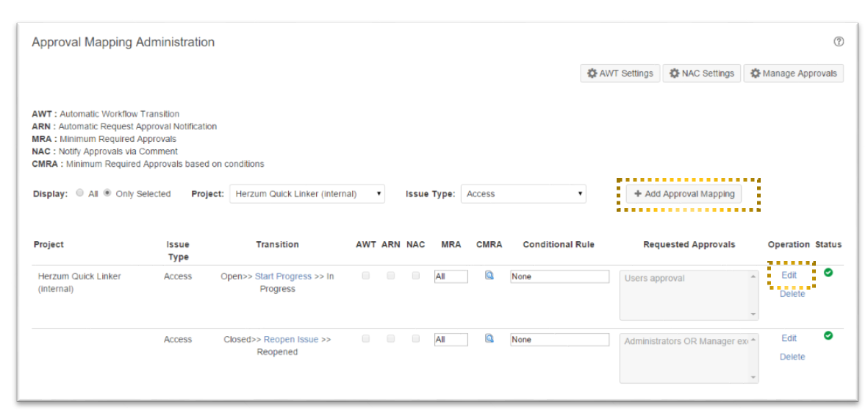The width and height of the screenshot is (868, 419).
Task: Expand the Issue Type dropdown
Action: tap(523, 194)
